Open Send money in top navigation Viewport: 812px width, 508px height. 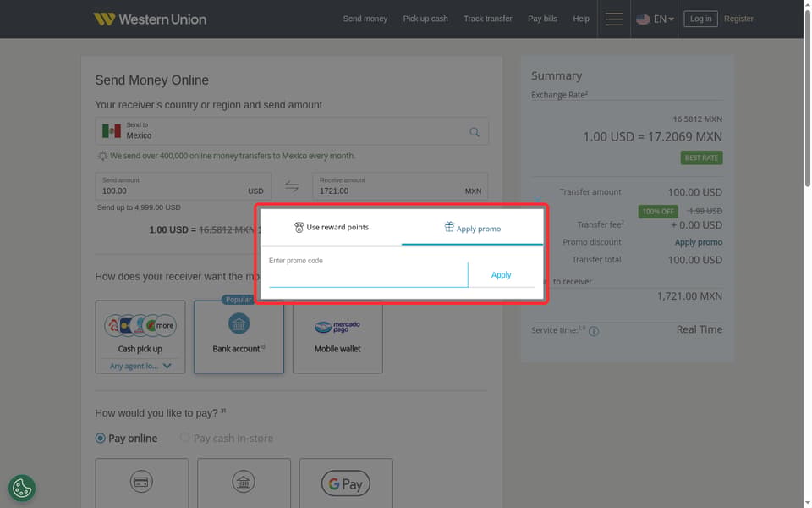[365, 19]
